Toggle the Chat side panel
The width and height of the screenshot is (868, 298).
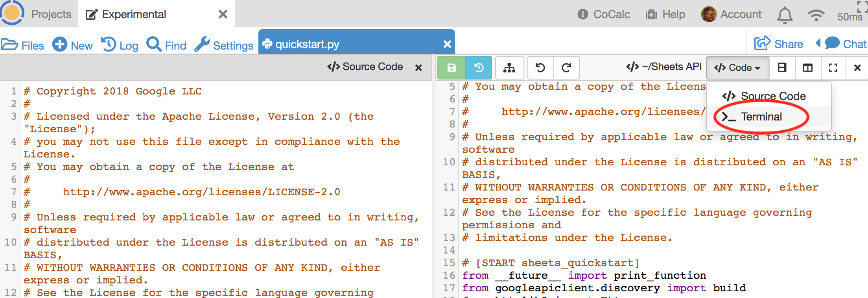[x=846, y=44]
